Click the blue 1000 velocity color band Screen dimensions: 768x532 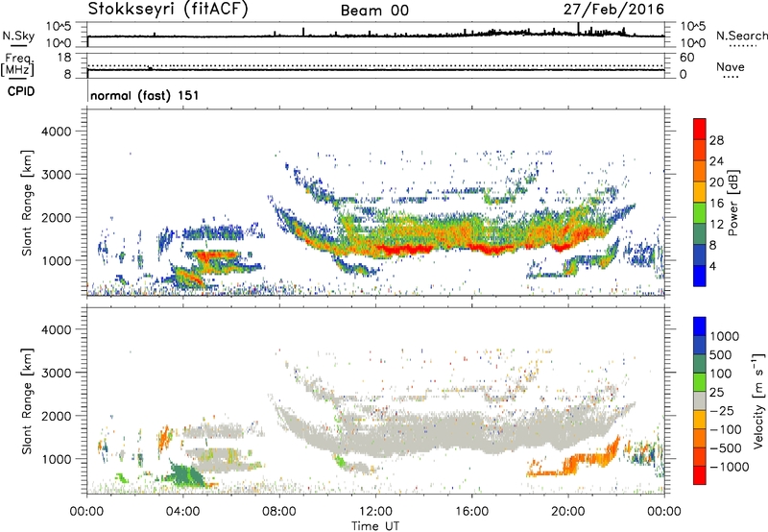click(700, 326)
